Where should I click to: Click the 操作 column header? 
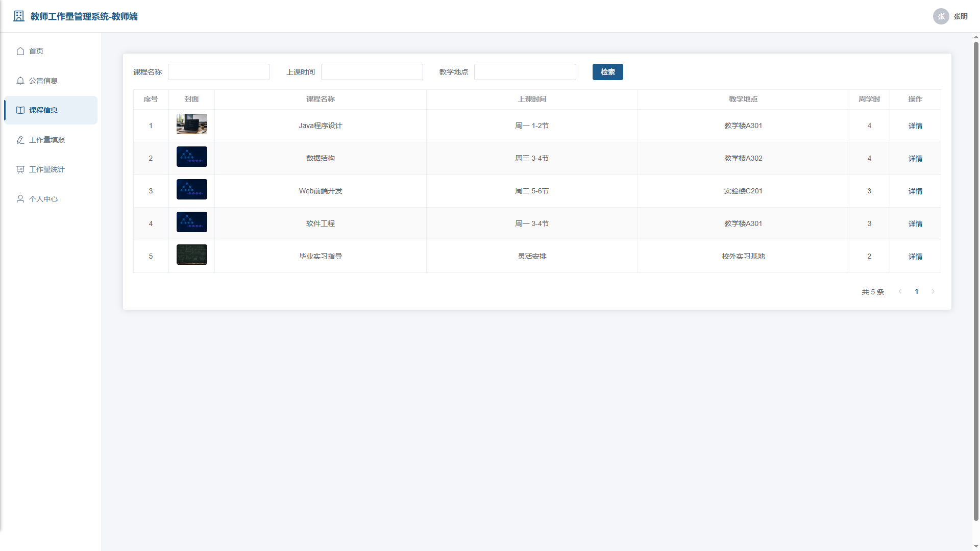click(915, 99)
